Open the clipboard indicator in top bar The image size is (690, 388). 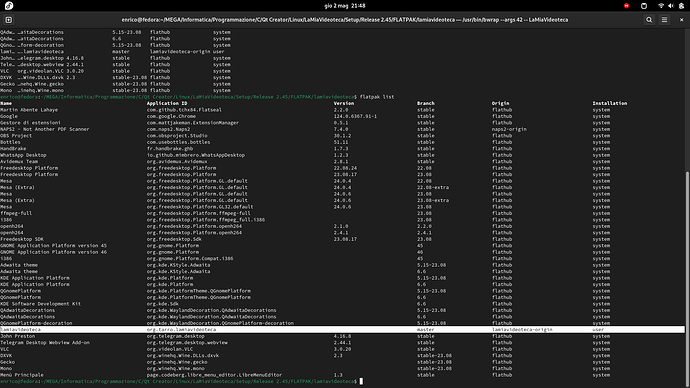[644, 6]
